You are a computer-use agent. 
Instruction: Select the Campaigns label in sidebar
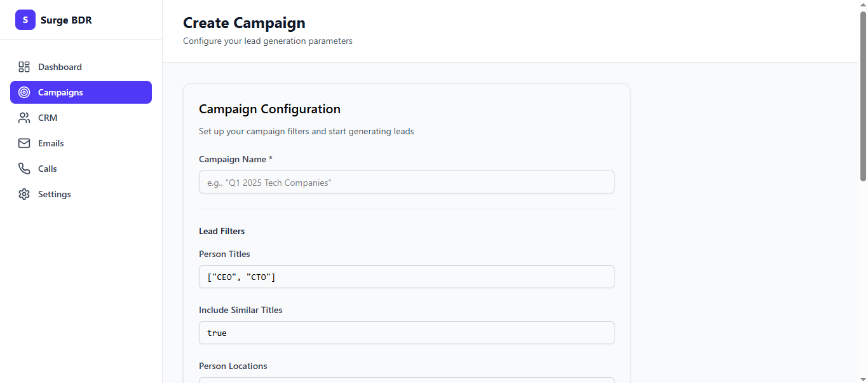point(60,92)
